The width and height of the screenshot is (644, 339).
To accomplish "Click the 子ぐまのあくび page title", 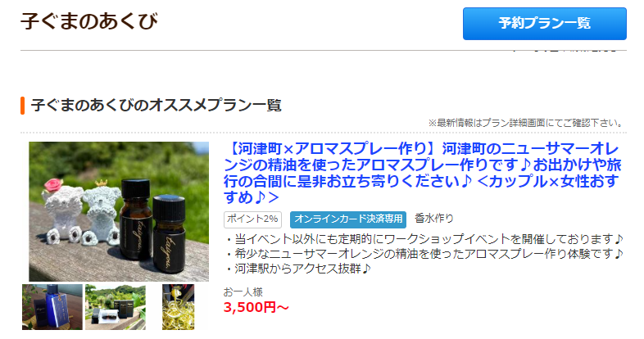I will click(x=89, y=21).
